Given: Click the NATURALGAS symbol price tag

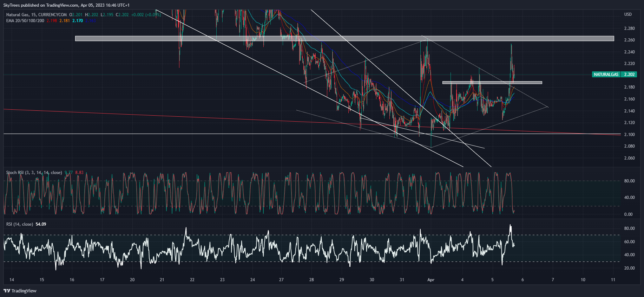Looking at the screenshot, I should point(606,75).
